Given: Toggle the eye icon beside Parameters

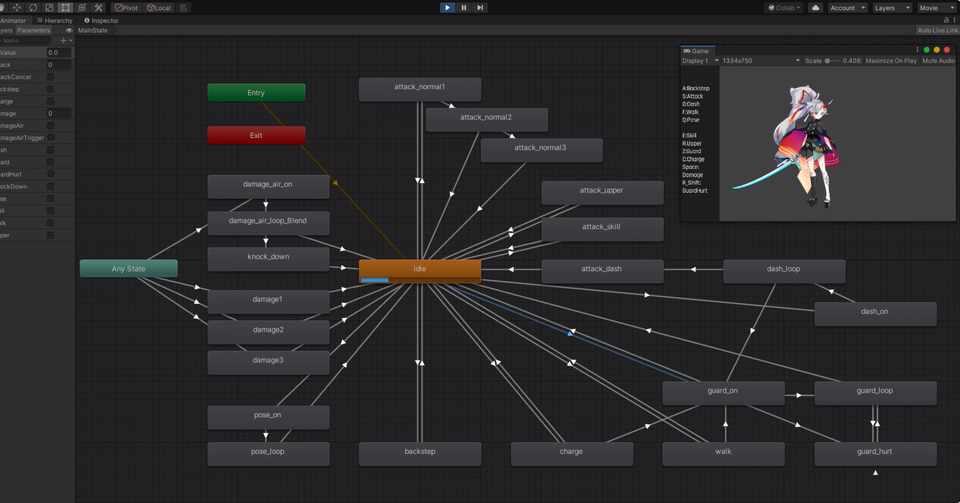Looking at the screenshot, I should point(69,30).
